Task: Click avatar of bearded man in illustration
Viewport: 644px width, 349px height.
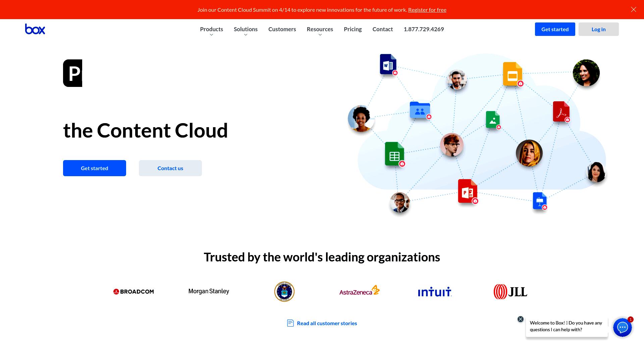Action: coord(457,80)
